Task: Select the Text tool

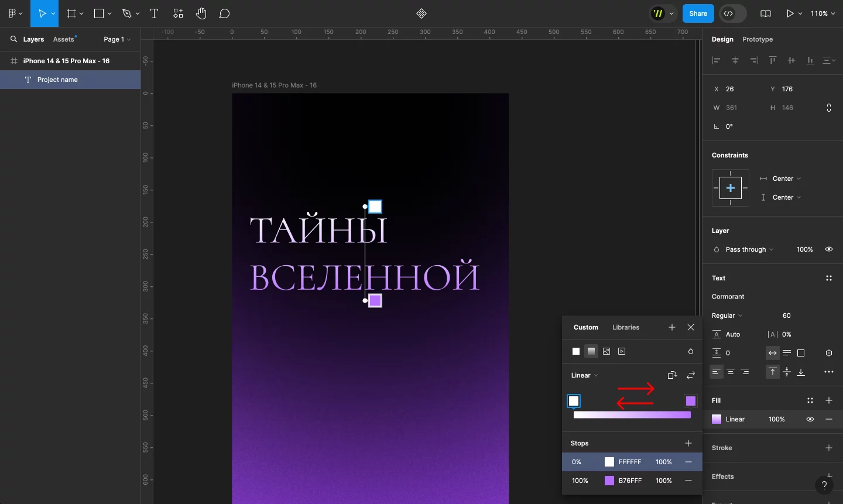Action: pyautogui.click(x=155, y=13)
